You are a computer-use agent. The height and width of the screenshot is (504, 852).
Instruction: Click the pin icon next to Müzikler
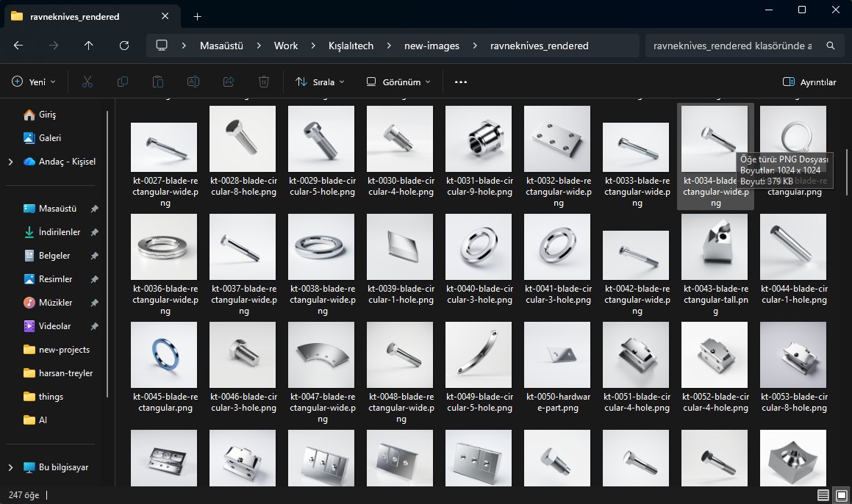(x=95, y=303)
